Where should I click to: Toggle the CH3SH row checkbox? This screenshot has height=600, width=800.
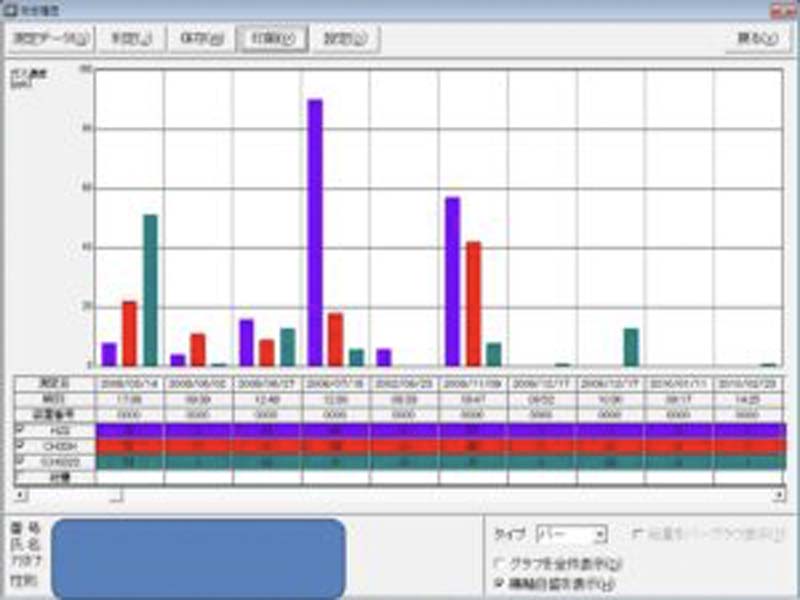point(19,445)
